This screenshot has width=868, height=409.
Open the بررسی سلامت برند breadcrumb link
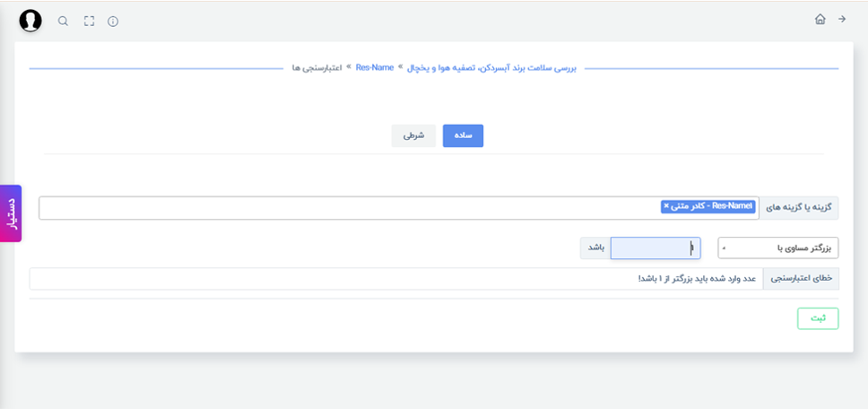coord(491,68)
